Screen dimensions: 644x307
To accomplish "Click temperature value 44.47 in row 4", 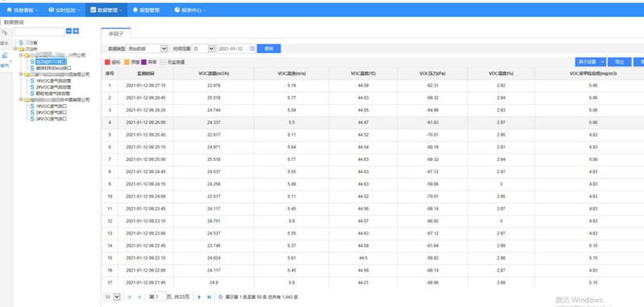I will click(363, 122).
